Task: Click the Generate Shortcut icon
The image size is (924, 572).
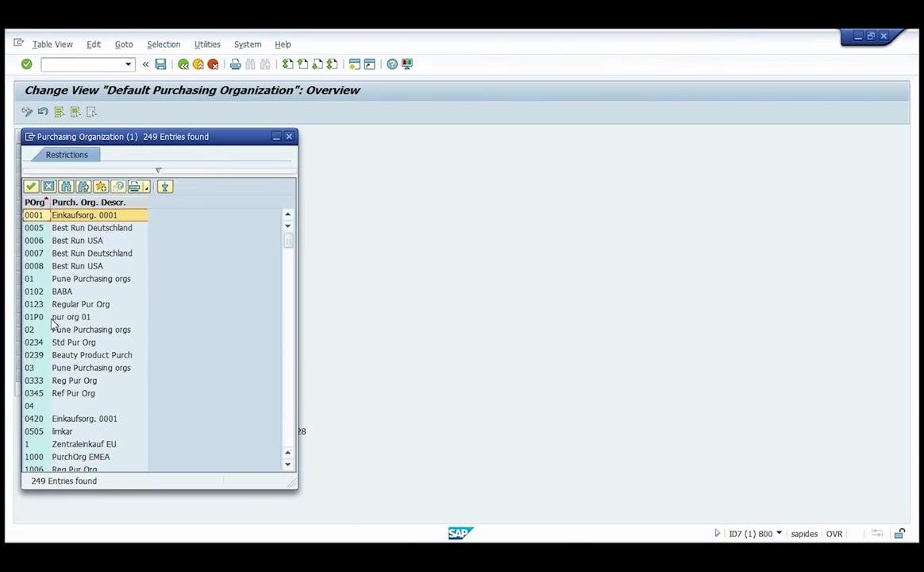Action: [369, 64]
